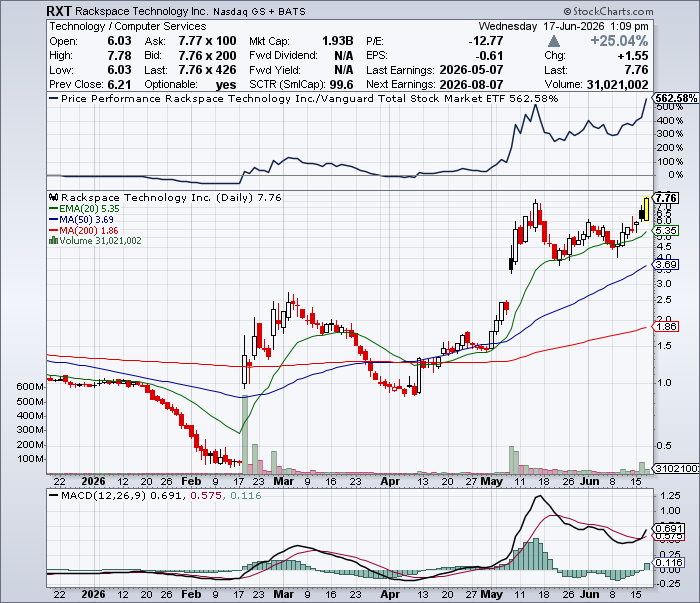Click the yellow highlighted latest candlestick
Image resolution: width=700 pixels, height=603 pixels.
[646, 209]
